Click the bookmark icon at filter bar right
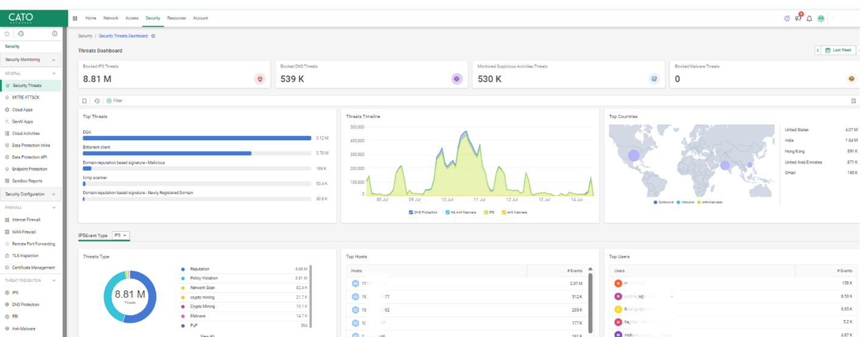The width and height of the screenshot is (868, 337). (853, 101)
